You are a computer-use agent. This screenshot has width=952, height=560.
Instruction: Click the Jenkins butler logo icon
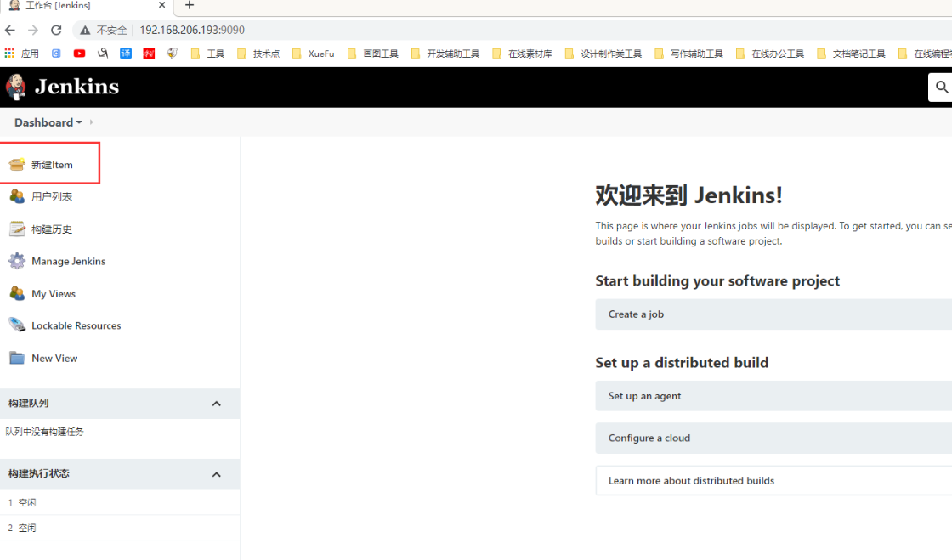[16, 87]
